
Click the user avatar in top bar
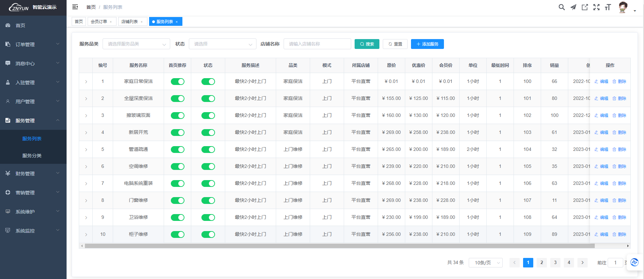623,7
